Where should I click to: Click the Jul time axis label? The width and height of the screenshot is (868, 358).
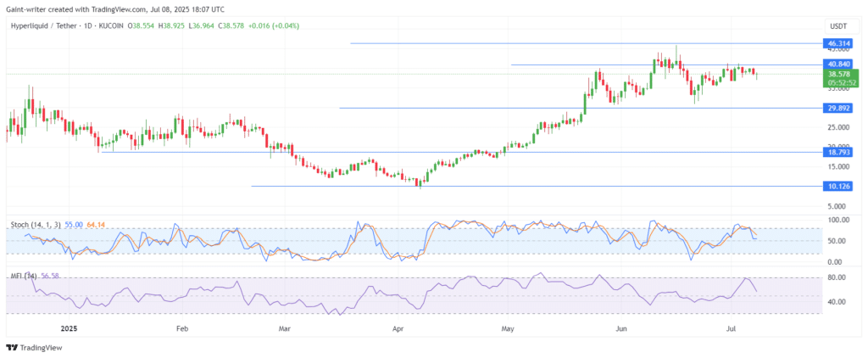point(731,329)
